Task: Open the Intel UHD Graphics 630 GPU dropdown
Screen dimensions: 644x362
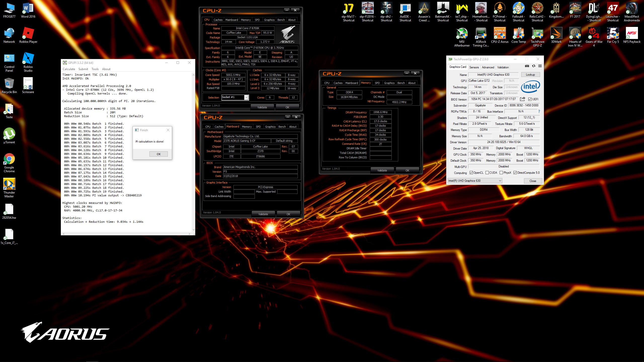Action: 475,181
